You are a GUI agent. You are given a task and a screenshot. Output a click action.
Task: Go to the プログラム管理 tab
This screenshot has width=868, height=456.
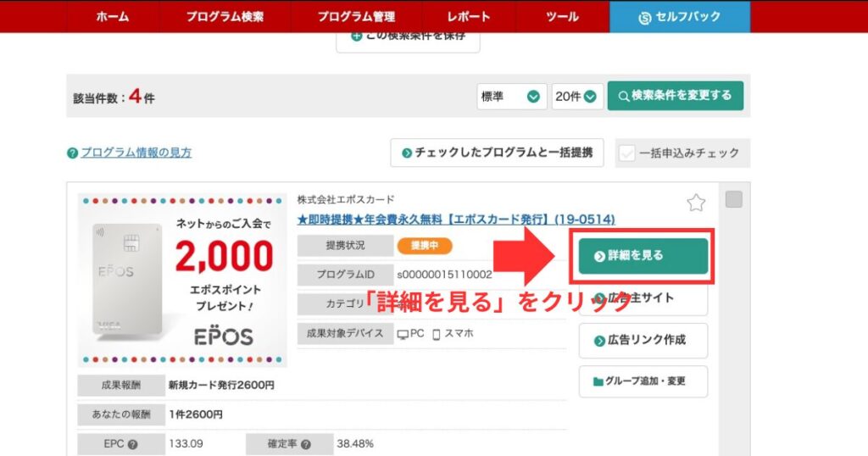357,17
